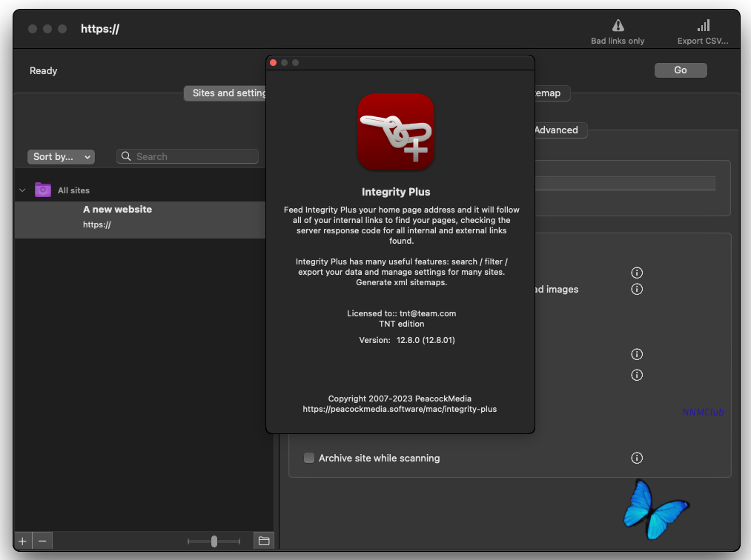Click the magnifier icon in the search field
Image resolution: width=751 pixels, height=560 pixels.
click(126, 156)
